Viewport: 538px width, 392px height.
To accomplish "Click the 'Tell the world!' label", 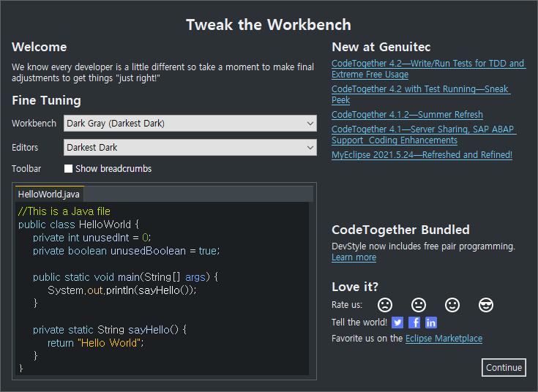I will coord(359,322).
